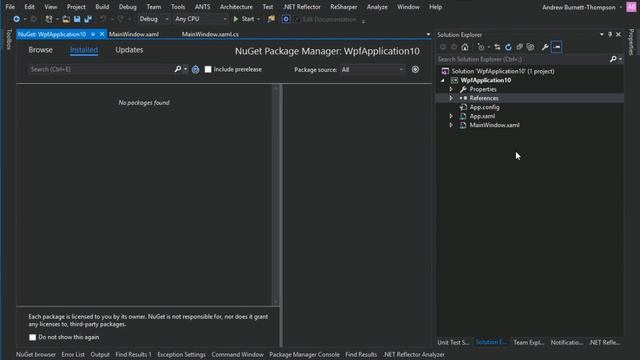This screenshot has height=360, width=640.
Task: Click the Solution Explorer search magnifier icon
Action: [x=613, y=59]
